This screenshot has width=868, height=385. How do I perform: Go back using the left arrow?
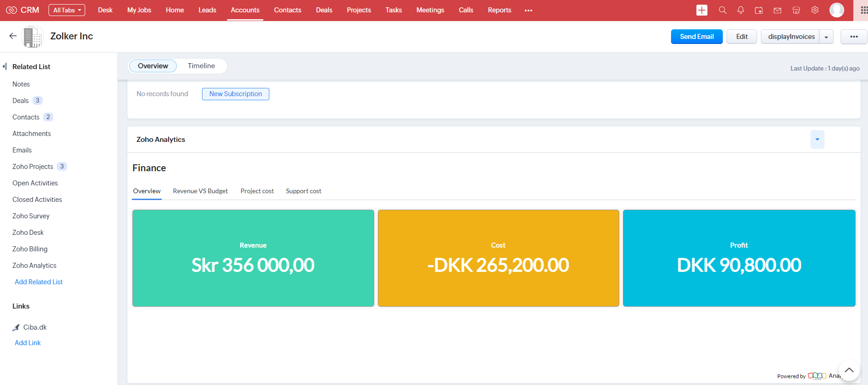(13, 36)
